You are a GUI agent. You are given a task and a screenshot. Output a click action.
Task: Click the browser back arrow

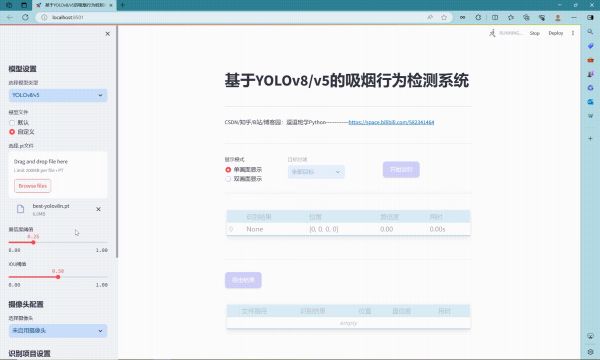(10, 17)
